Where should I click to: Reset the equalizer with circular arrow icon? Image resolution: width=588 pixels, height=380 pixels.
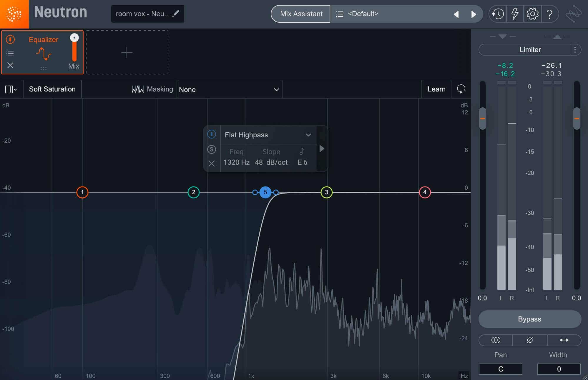click(461, 89)
